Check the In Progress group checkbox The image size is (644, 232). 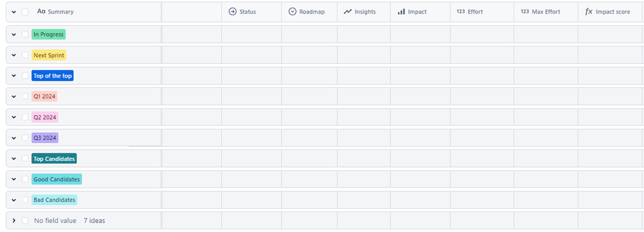[x=25, y=34]
